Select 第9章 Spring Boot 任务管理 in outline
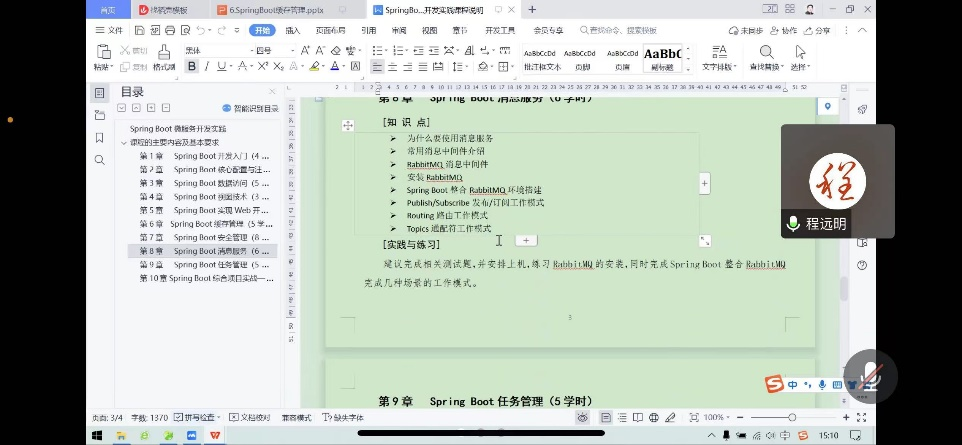The image size is (962, 445). click(205, 265)
